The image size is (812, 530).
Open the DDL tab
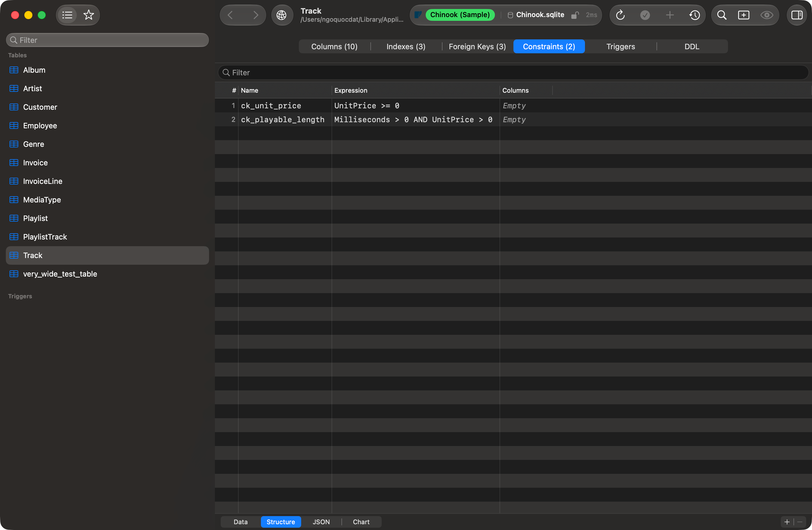[x=692, y=46]
